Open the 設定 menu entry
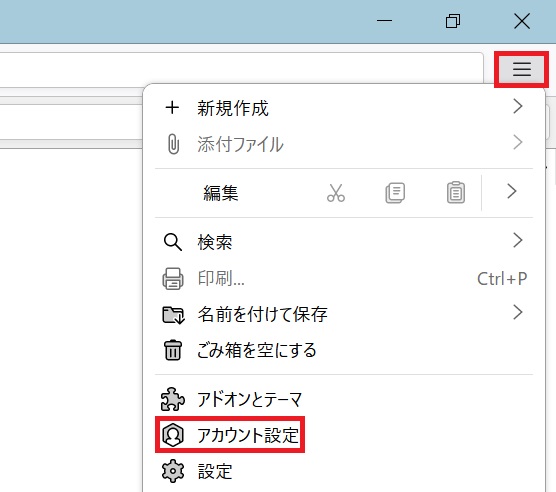 tap(344, 471)
